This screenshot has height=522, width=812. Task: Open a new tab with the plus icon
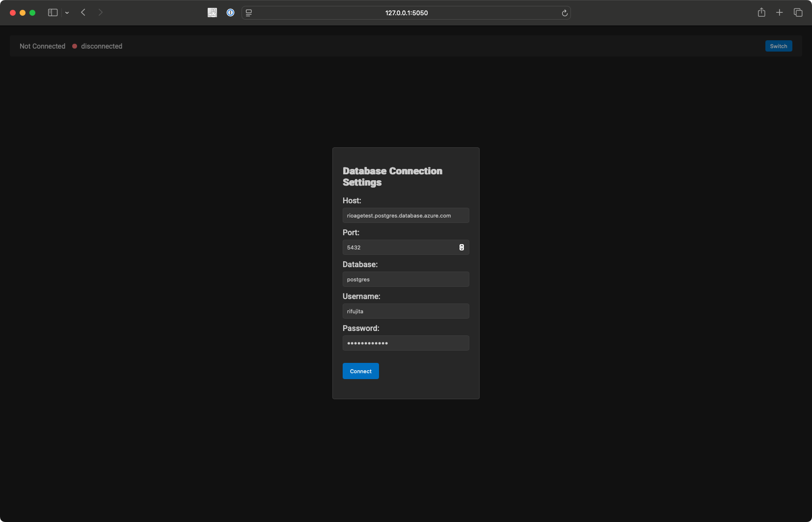[x=779, y=12]
